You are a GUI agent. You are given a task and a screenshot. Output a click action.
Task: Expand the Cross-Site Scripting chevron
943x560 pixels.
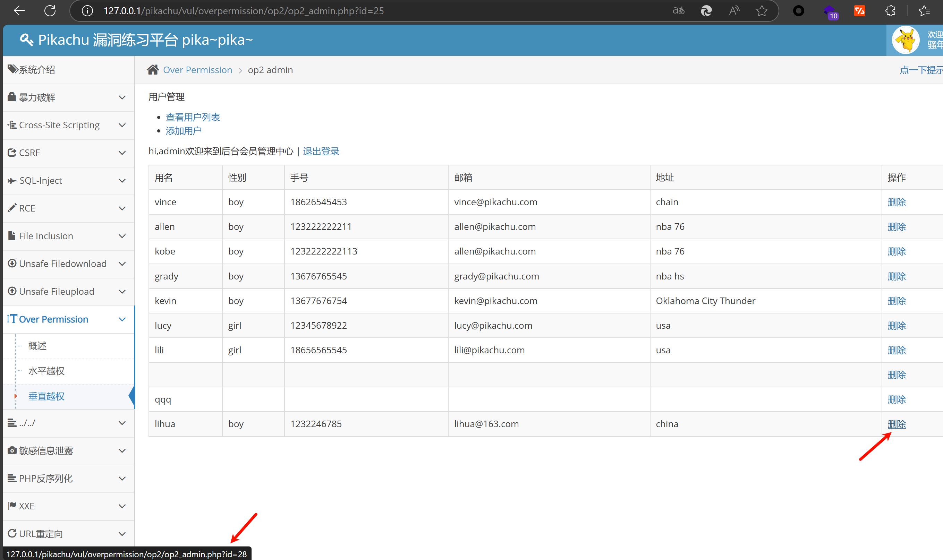(122, 125)
